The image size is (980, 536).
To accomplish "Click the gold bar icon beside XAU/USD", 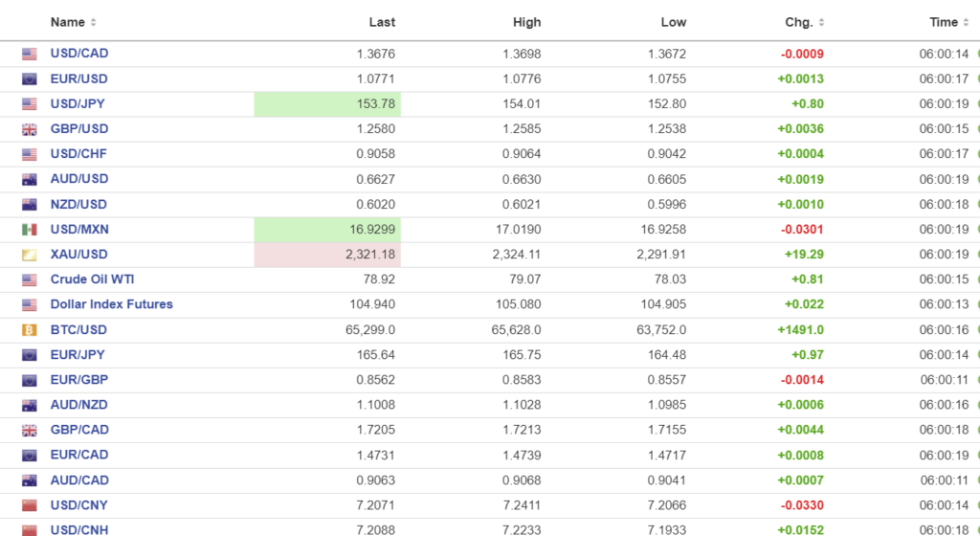I will coord(29,255).
